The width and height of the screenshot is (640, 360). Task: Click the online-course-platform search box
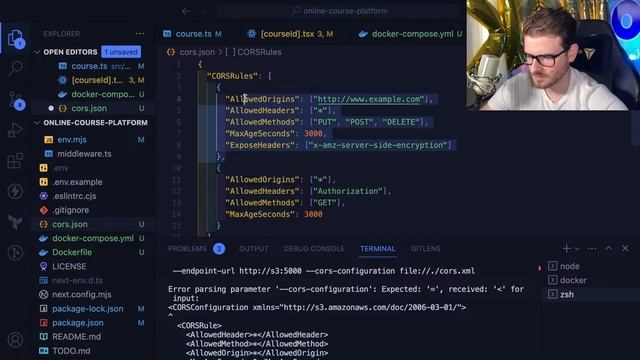340,11
